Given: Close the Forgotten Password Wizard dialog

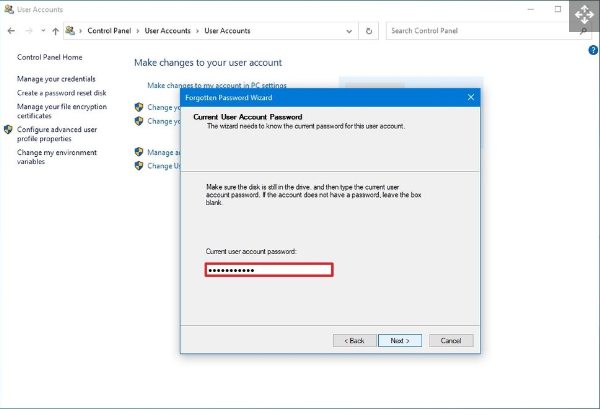Looking at the screenshot, I should tap(470, 97).
